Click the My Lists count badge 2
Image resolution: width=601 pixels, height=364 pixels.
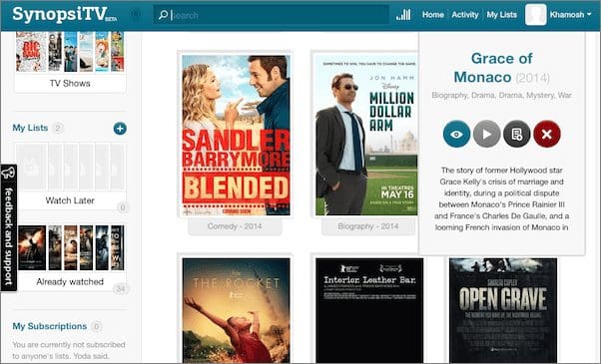point(58,128)
